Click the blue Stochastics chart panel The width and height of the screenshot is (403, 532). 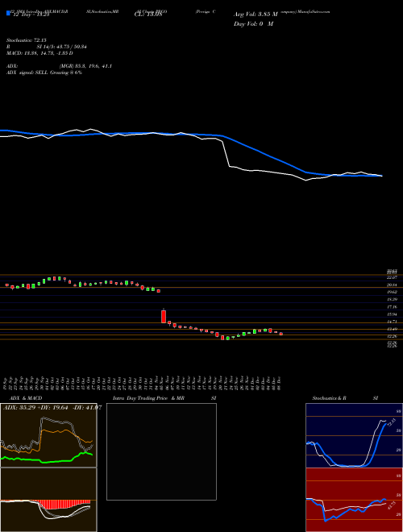click(x=354, y=435)
